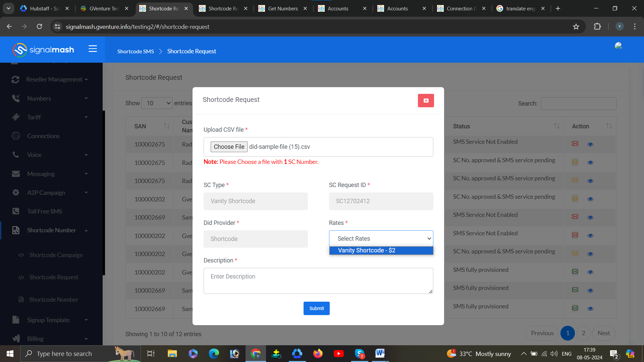Image resolution: width=644 pixels, height=362 pixels.
Task: Close the Shortcode Request dialog
Action: tap(426, 101)
